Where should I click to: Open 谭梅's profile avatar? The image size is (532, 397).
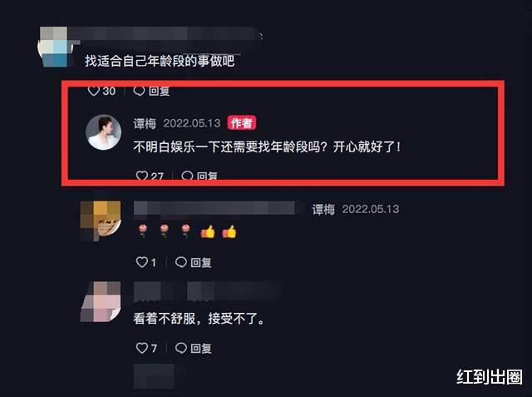point(103,132)
